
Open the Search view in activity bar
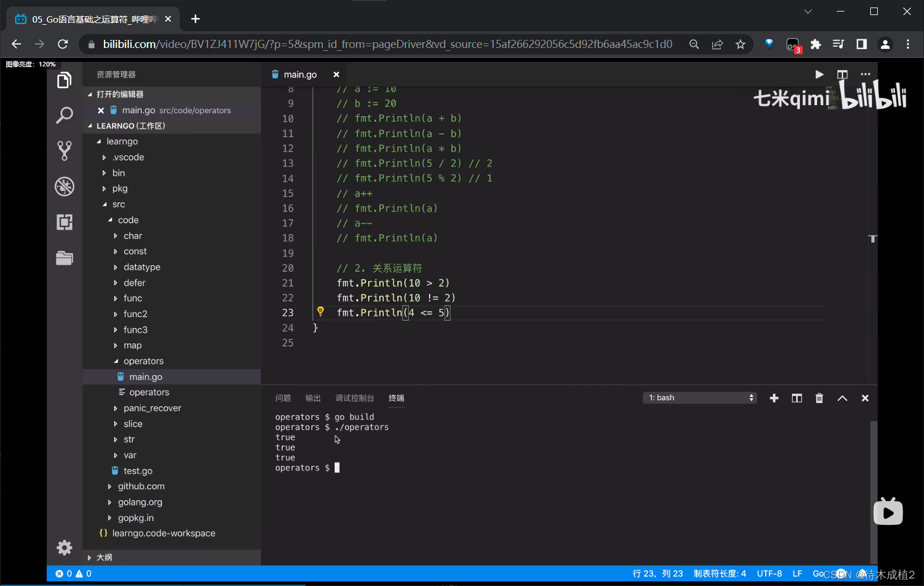(64, 115)
